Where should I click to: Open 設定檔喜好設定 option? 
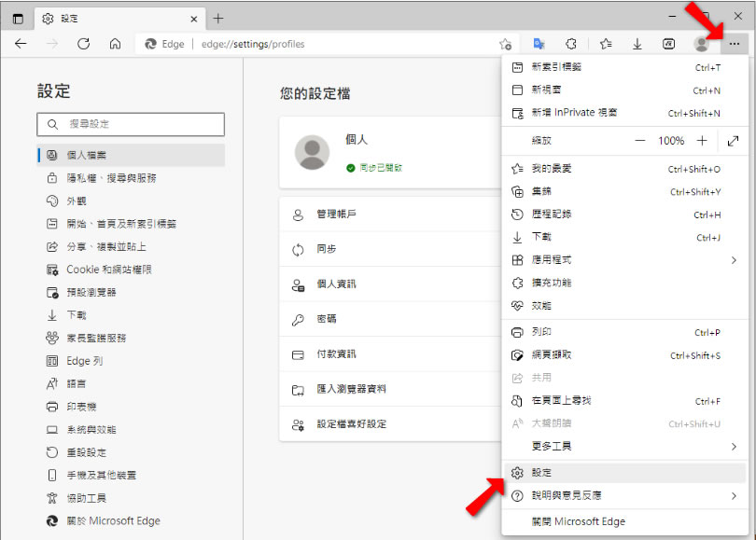[390, 424]
